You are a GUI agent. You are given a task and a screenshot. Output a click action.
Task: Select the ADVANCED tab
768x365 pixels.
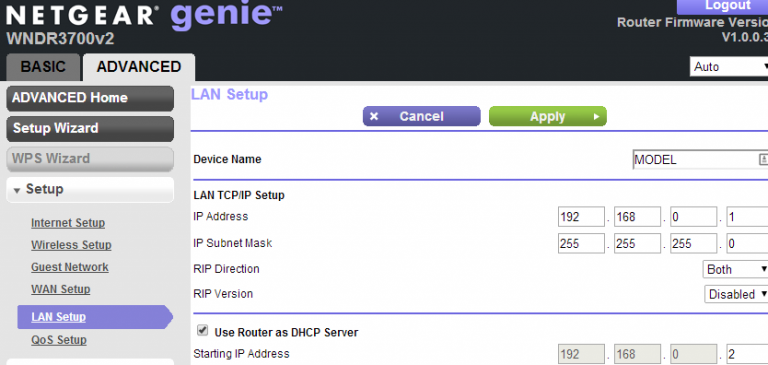139,67
